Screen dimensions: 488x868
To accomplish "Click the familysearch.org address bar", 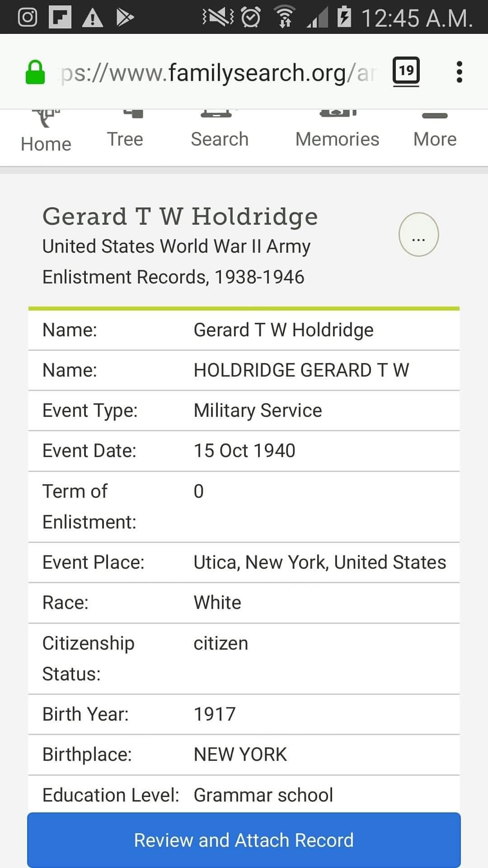I will pyautogui.click(x=217, y=72).
